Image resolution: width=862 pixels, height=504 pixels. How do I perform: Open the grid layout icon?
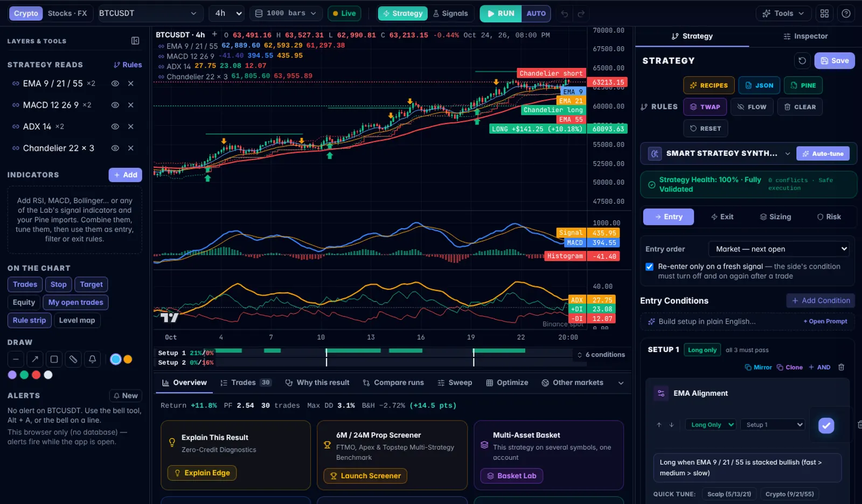pos(824,13)
